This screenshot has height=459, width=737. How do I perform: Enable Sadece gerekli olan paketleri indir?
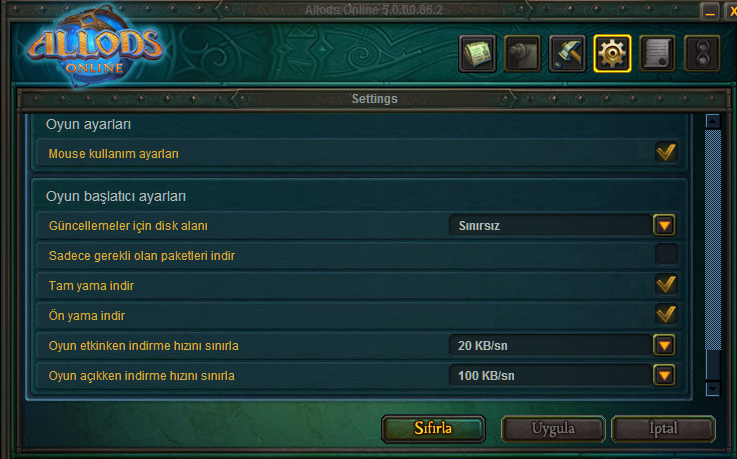click(x=666, y=254)
